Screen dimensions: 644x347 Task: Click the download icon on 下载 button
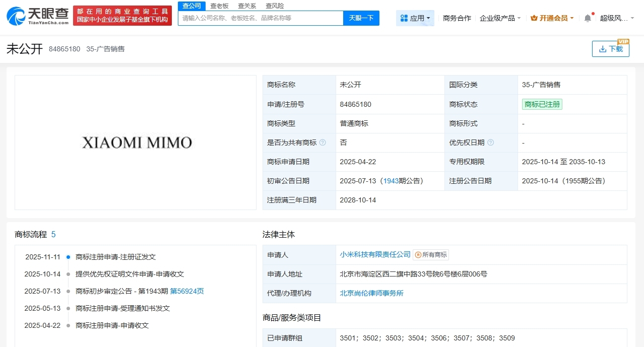pos(603,49)
